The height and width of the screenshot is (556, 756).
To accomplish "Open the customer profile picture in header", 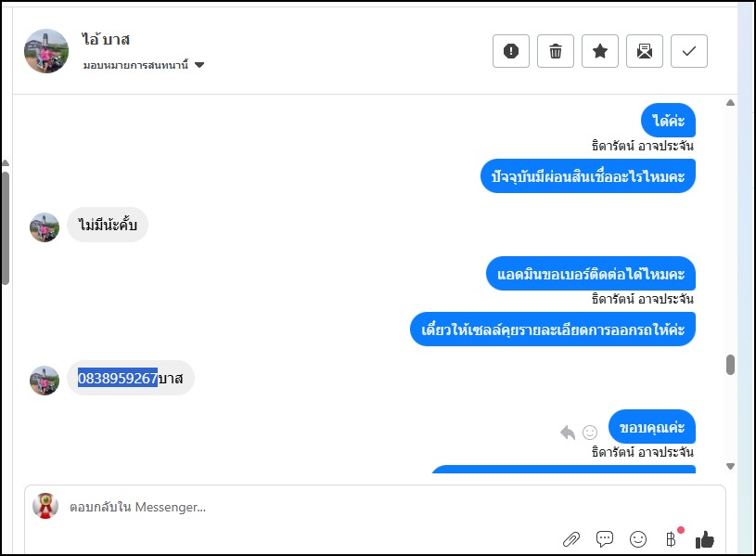I will point(46,51).
